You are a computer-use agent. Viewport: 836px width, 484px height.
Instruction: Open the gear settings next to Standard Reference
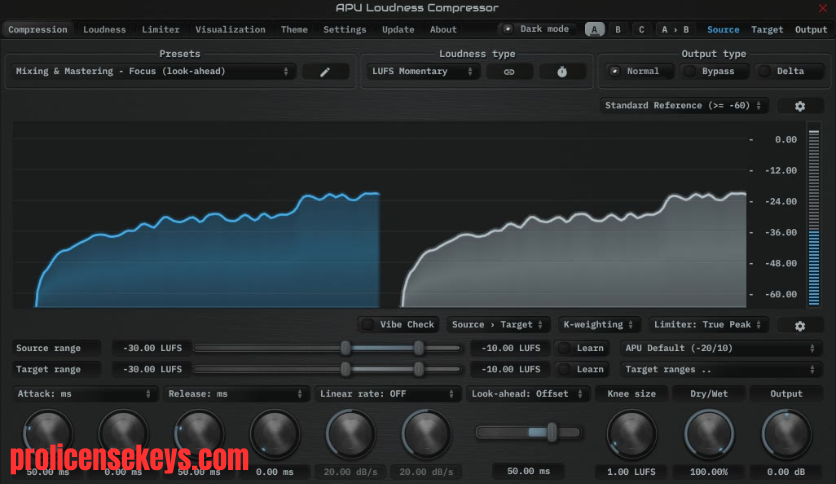(x=800, y=106)
